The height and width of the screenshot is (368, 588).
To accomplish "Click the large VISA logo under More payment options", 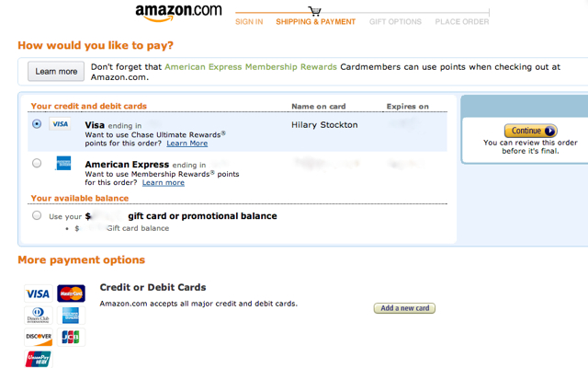I will pyautogui.click(x=39, y=293).
